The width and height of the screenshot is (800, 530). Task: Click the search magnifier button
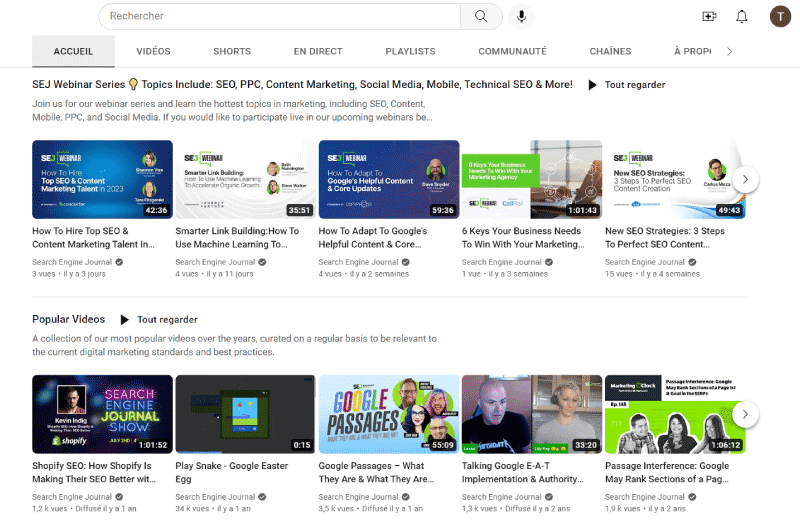coord(481,16)
